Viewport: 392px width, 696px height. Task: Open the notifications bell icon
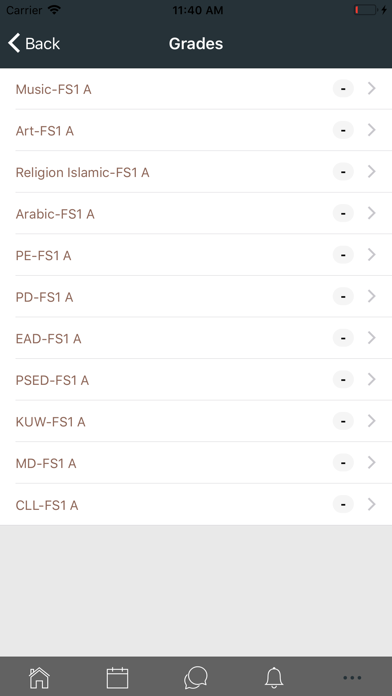(274, 678)
